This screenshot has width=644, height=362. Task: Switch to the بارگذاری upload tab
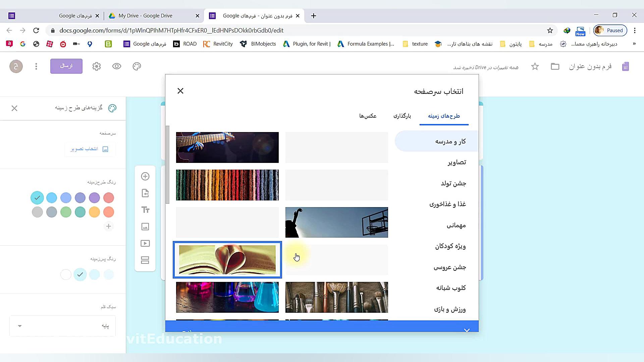point(402,116)
